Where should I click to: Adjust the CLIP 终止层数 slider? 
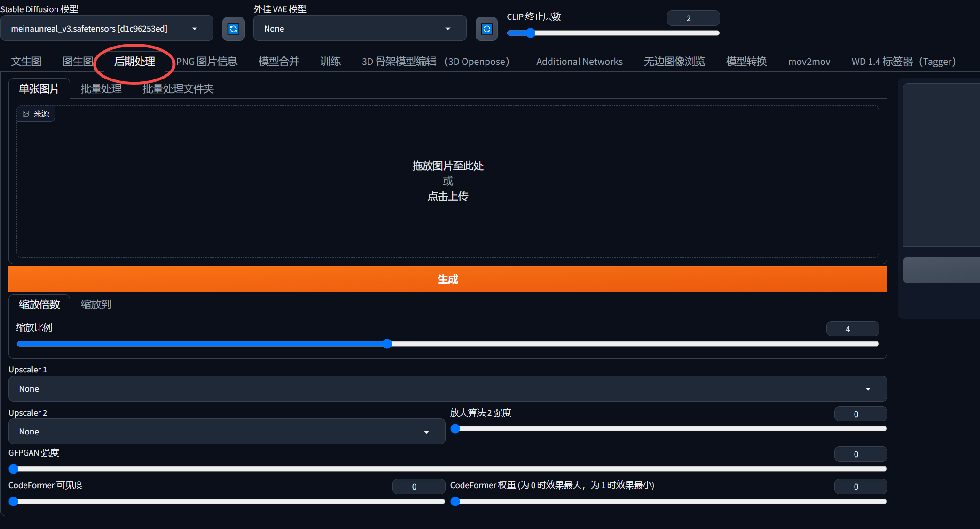coord(613,33)
